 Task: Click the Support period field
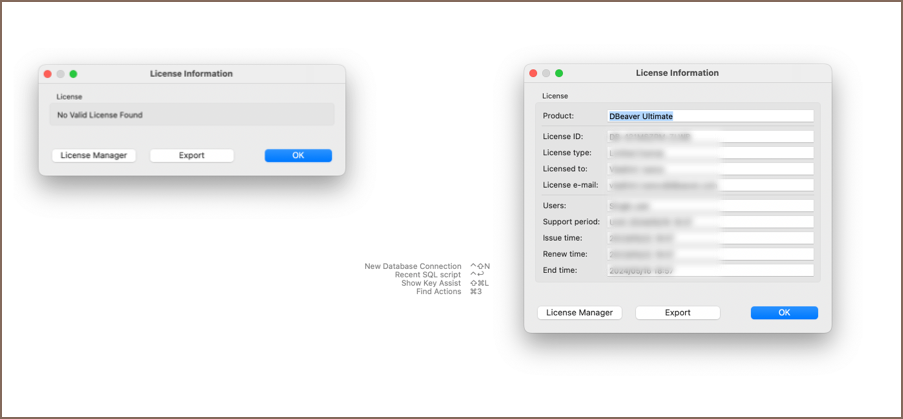pyautogui.click(x=710, y=221)
